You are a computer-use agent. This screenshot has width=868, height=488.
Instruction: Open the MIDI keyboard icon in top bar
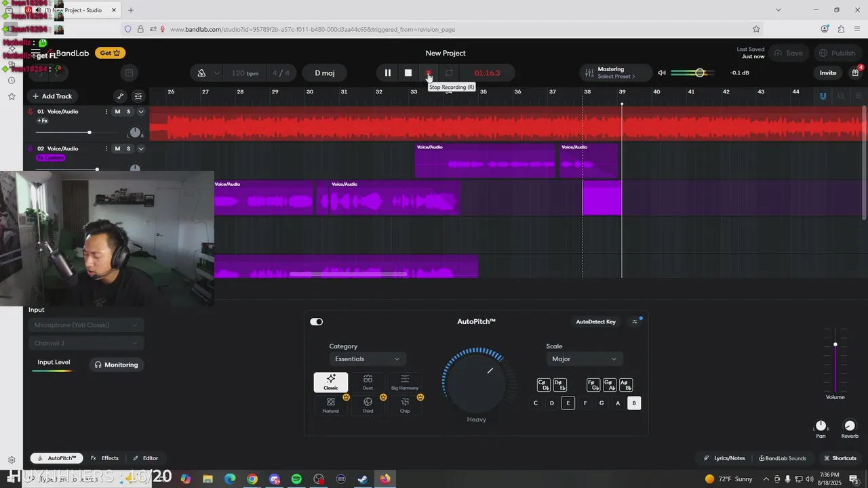click(129, 73)
